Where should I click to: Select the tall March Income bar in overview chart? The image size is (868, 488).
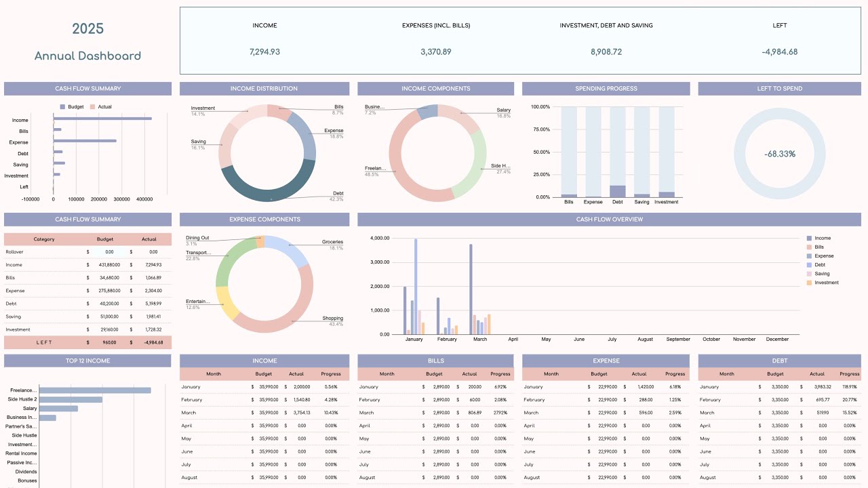471,289
